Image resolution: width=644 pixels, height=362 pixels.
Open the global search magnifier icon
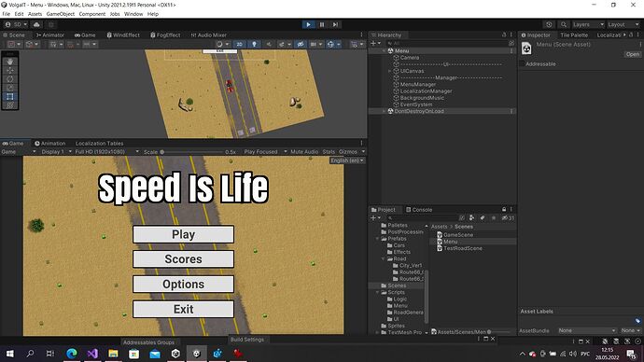tap(564, 24)
